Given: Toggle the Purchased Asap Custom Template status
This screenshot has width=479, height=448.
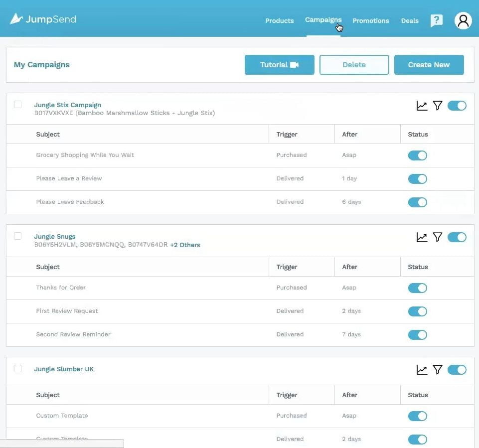Looking at the screenshot, I should tap(417, 416).
